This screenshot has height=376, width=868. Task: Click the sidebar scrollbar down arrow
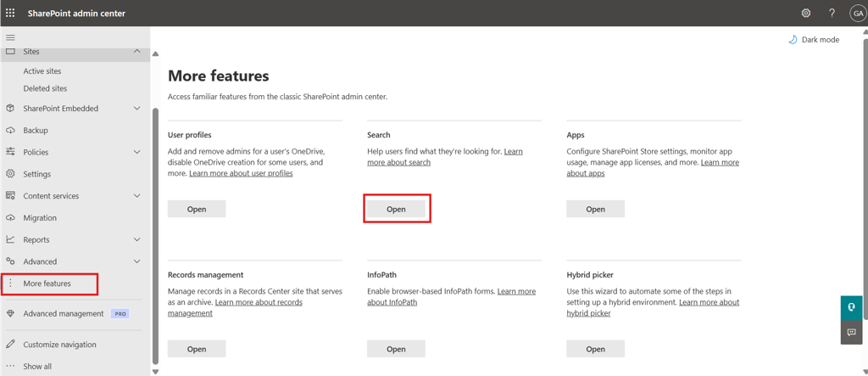156,372
